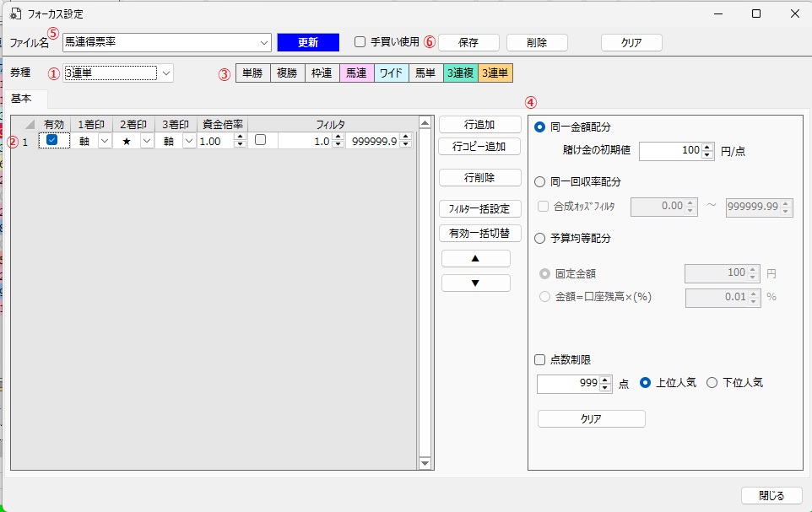Open the 2着印 dropdown in row 1

[147, 142]
